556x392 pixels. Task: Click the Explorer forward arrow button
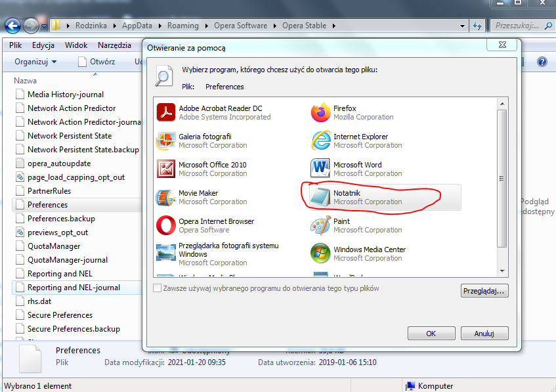31,26
